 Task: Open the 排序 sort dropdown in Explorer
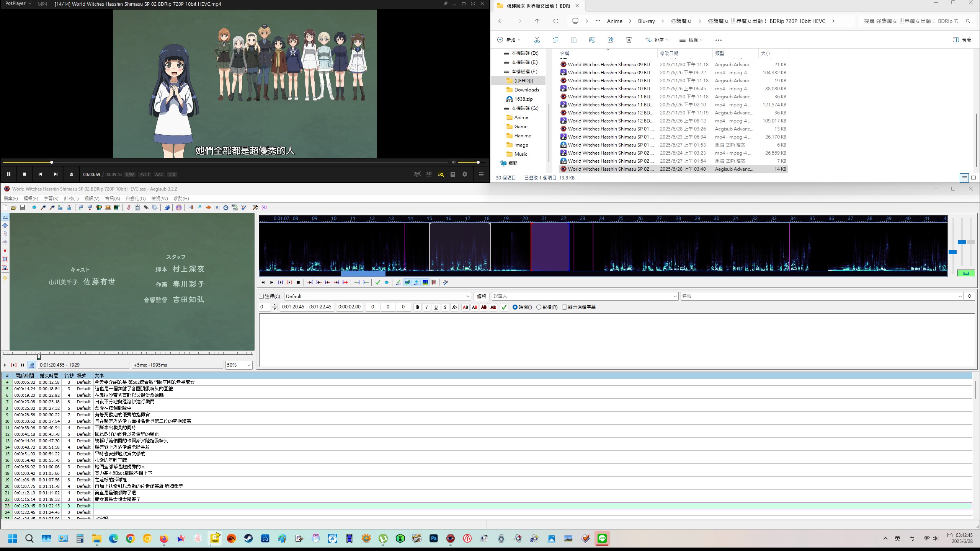coord(657,40)
